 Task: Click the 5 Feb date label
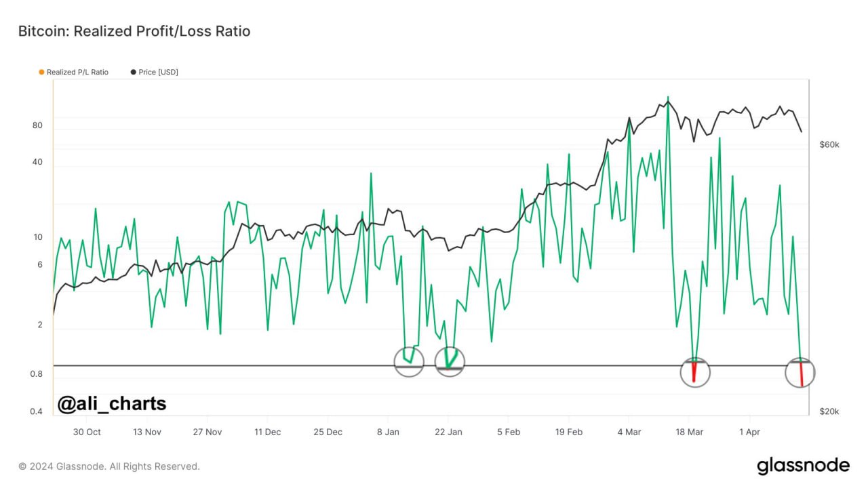[x=509, y=432]
